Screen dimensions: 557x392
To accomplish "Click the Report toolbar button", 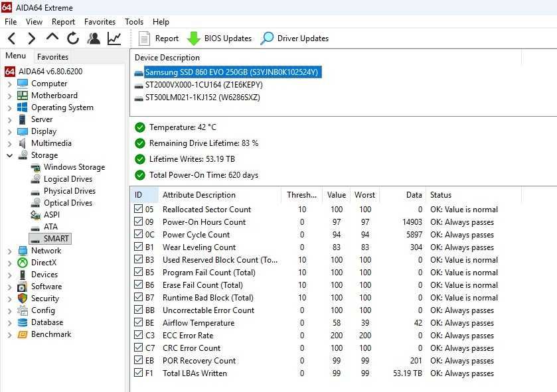I will coord(159,38).
